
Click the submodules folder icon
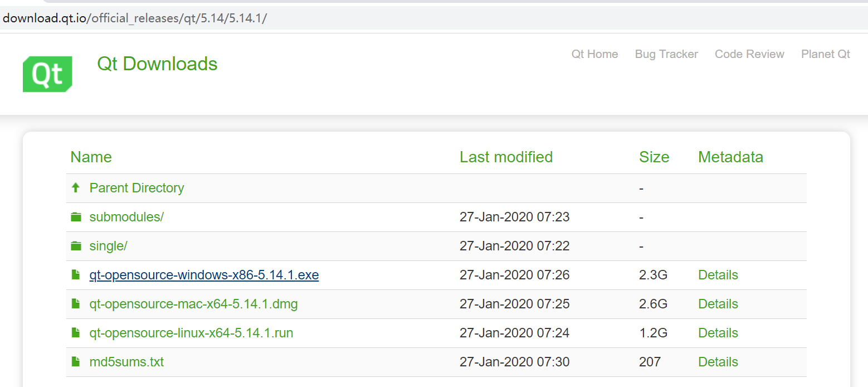tap(76, 217)
